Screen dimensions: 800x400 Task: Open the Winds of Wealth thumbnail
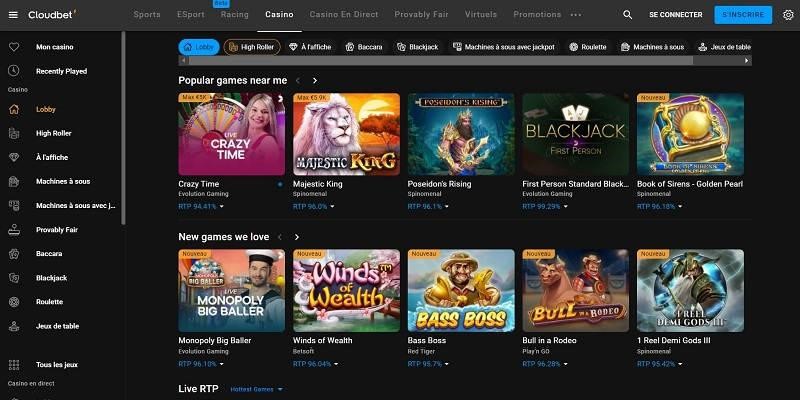point(346,291)
